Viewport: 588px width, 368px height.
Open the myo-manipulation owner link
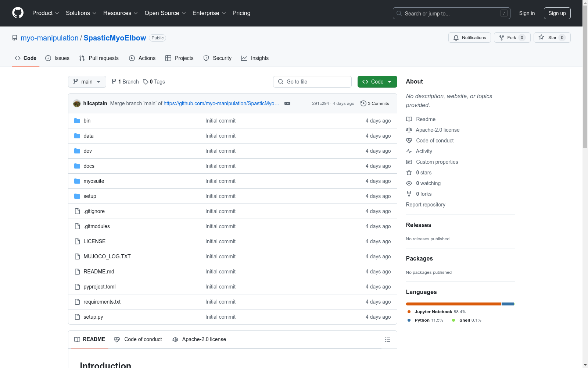coord(50,38)
